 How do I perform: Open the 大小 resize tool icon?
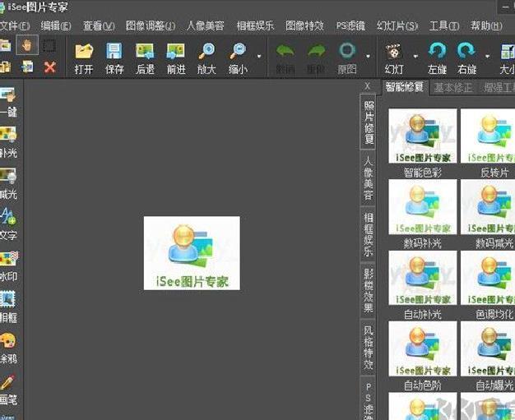pyautogui.click(x=508, y=52)
